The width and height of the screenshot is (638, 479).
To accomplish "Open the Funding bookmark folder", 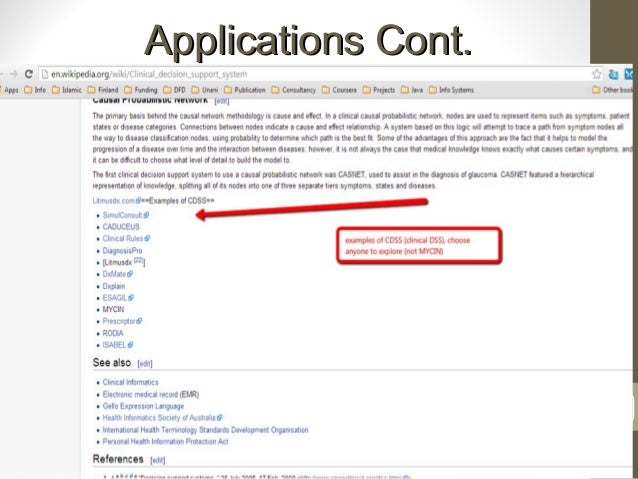I will pos(141,90).
